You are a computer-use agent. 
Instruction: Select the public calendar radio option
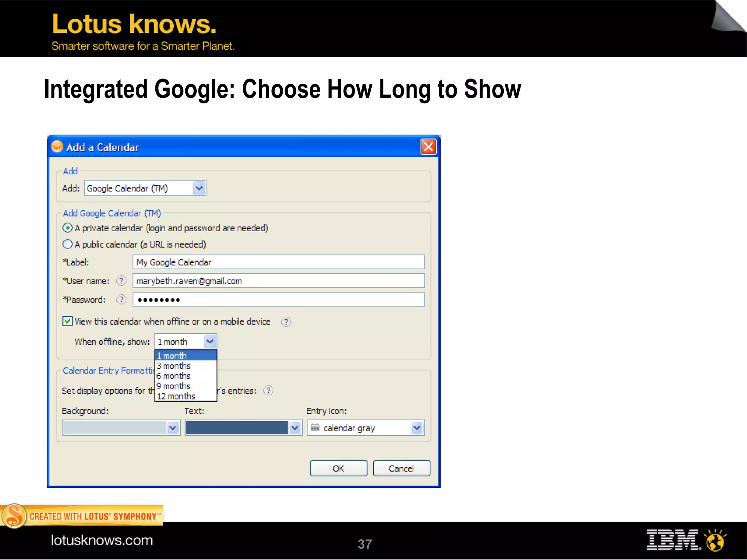tap(67, 244)
